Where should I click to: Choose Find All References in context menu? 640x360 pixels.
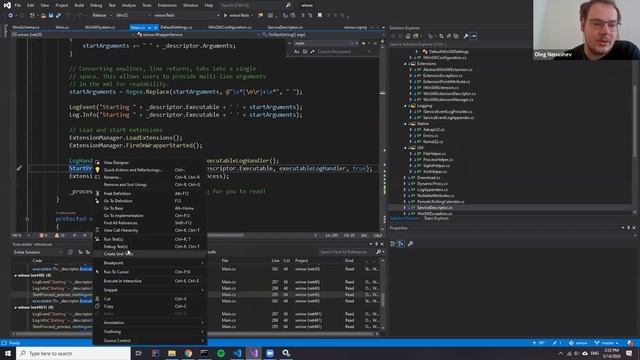tap(149, 223)
